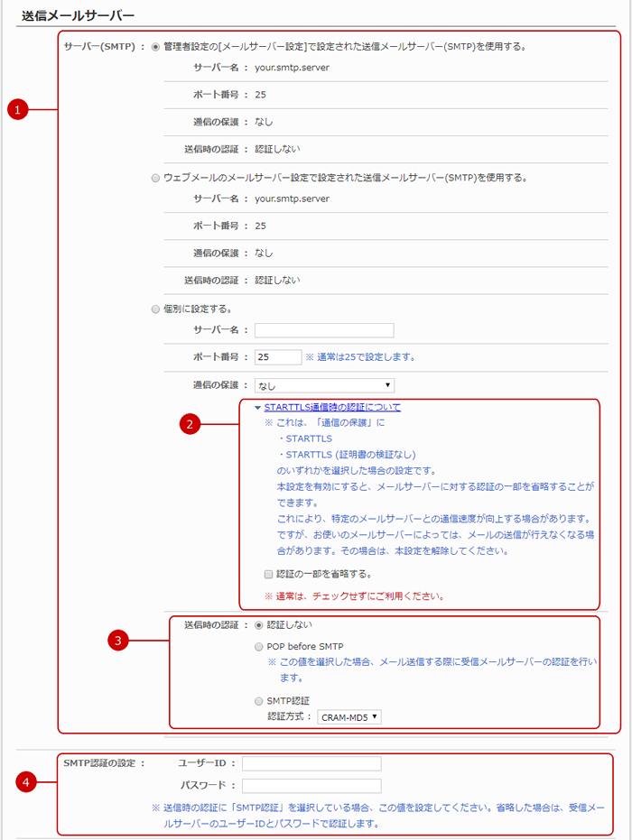Focus the パスワード input field
Screen dimensions: 632x840
(311, 786)
